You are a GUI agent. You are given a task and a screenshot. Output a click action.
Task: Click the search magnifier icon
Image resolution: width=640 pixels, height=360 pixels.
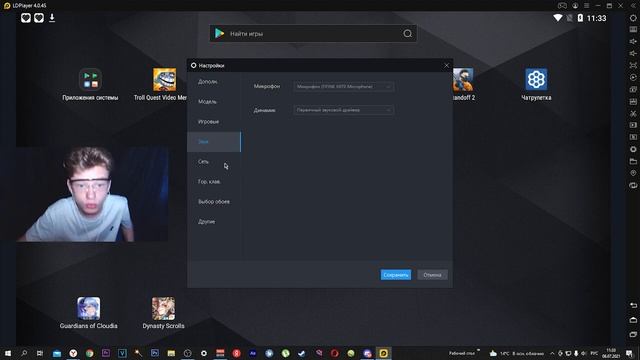(407, 33)
